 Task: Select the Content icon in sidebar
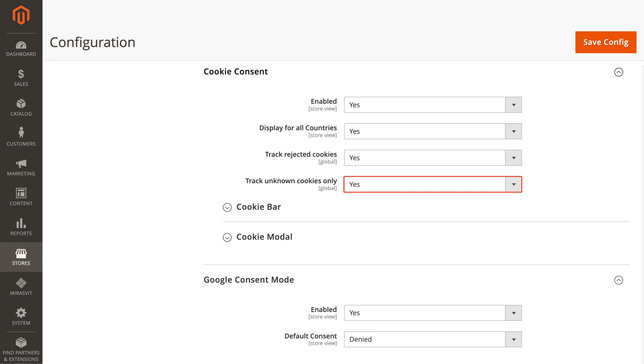click(x=21, y=196)
